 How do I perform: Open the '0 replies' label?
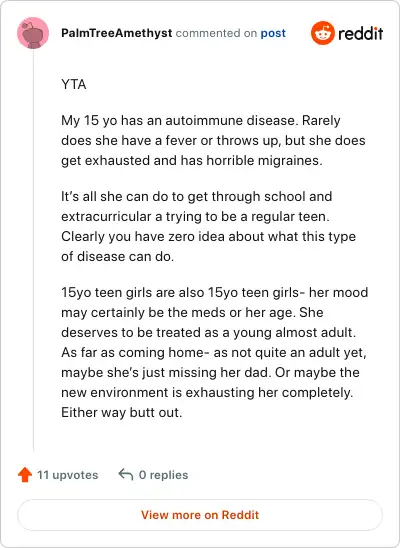163,475
